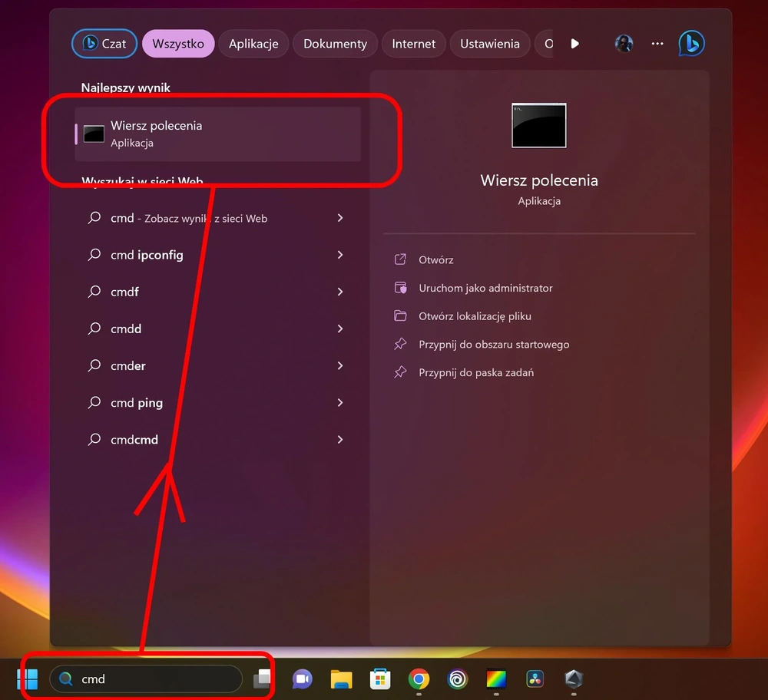Expand the 'cmdf' chevron

[340, 292]
